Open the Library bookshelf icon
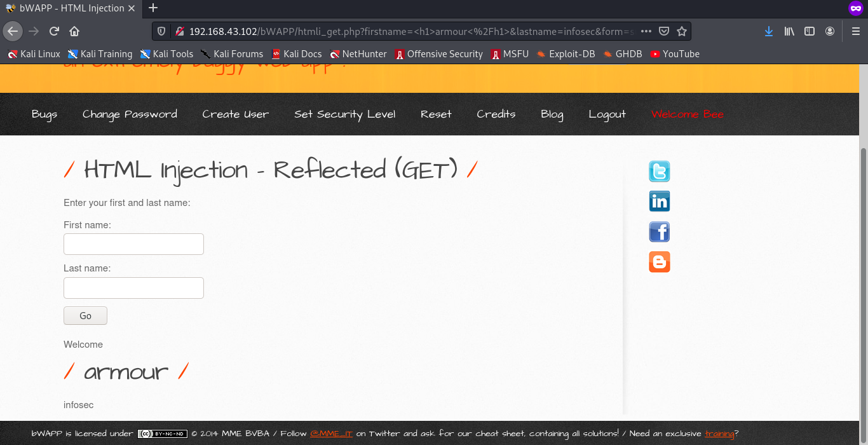The image size is (868, 445). pos(789,31)
